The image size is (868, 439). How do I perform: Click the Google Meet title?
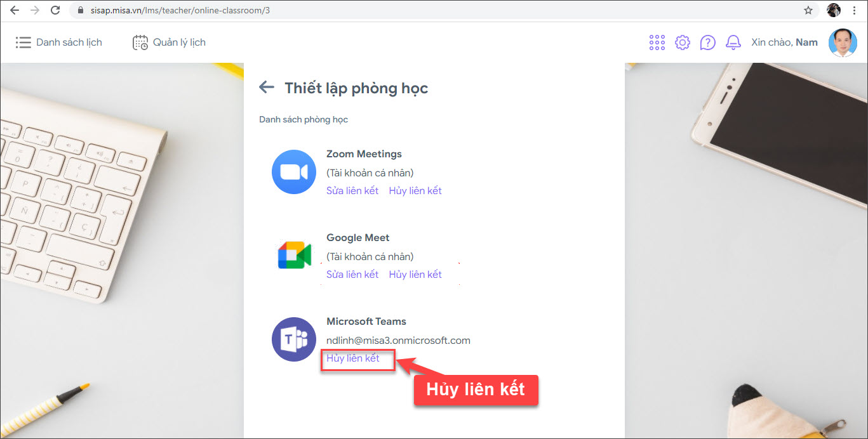pyautogui.click(x=358, y=238)
